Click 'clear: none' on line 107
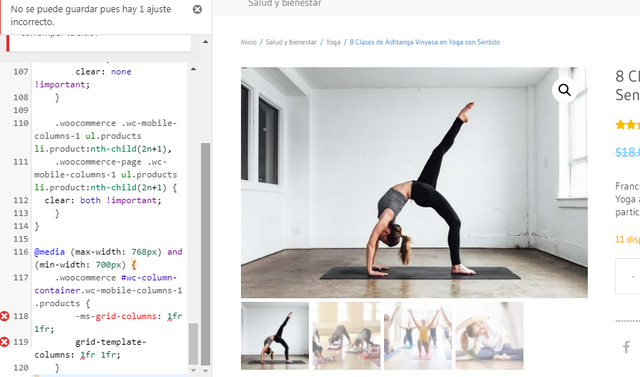This screenshot has width=640, height=377. pyautogui.click(x=103, y=72)
